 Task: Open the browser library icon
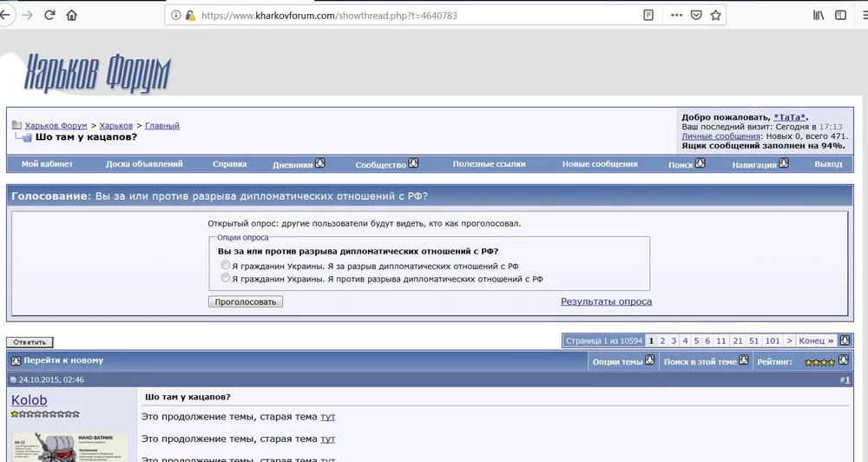[819, 15]
